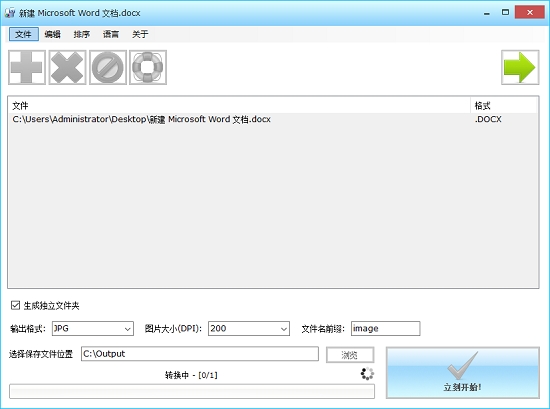
Task: Open the 排序 menu
Action: [82, 34]
